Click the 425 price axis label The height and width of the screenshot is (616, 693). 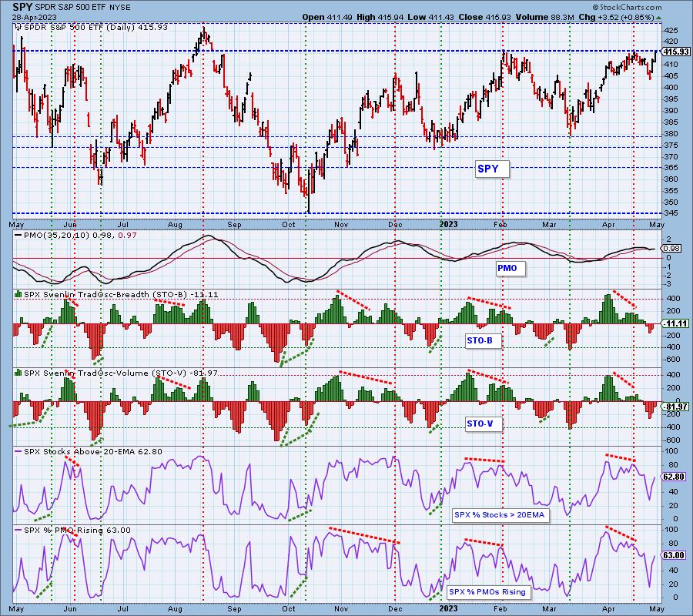pyautogui.click(x=671, y=31)
